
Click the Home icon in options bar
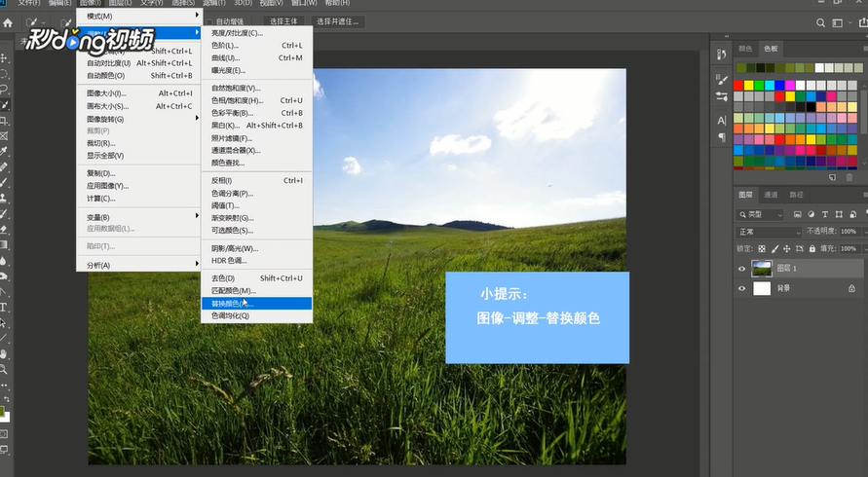pyautogui.click(x=8, y=22)
